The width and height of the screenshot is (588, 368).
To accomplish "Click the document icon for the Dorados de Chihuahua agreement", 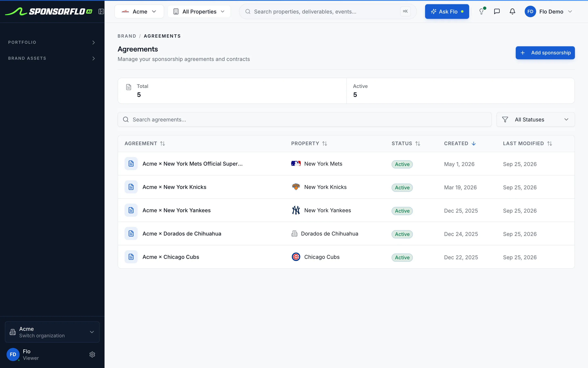I will (x=131, y=234).
